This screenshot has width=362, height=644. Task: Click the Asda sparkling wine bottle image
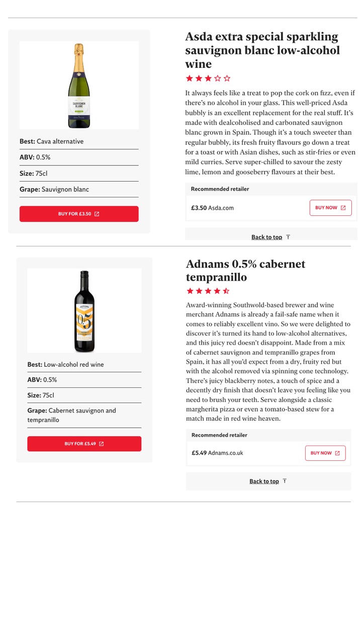tap(79, 86)
